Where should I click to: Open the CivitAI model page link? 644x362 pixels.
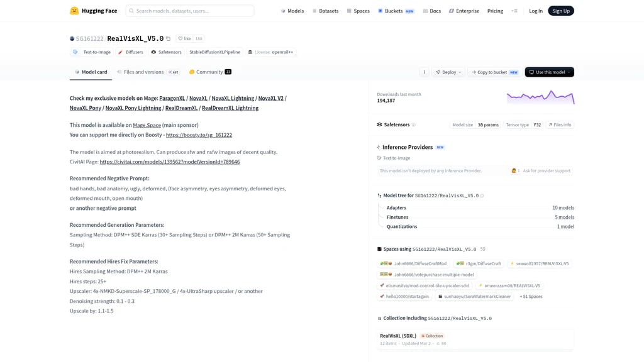coord(170,162)
